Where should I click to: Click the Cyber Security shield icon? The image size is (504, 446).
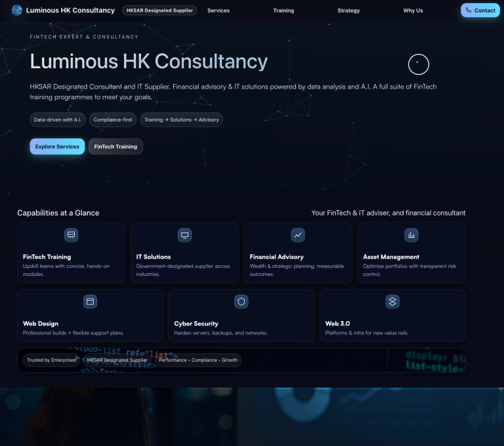tap(241, 301)
